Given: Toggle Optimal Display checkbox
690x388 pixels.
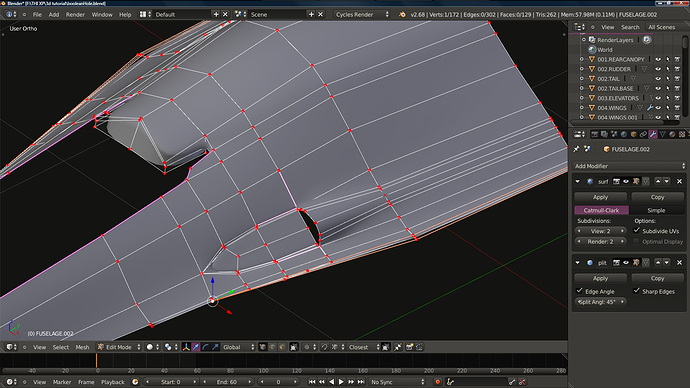Looking at the screenshot, I should pos(636,241).
